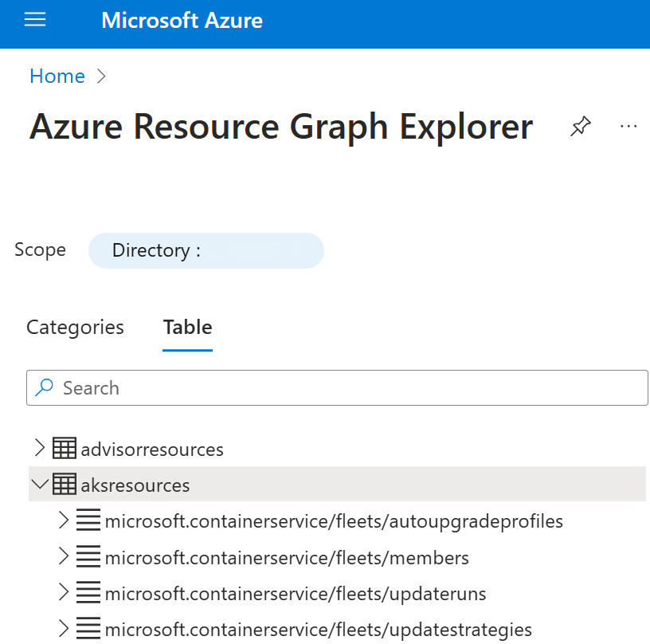Pin Azure Resource Graph Explorer to dashboard

click(581, 127)
